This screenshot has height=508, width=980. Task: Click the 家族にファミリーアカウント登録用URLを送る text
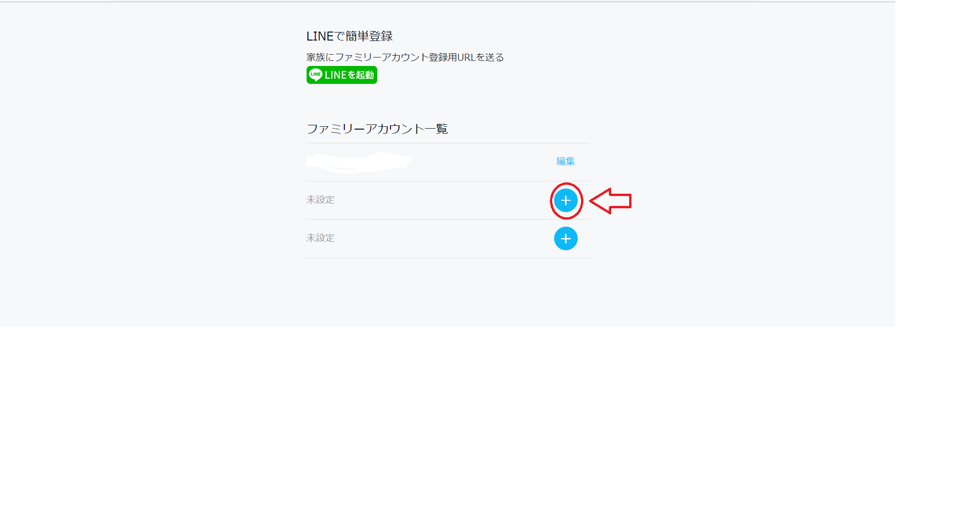point(405,57)
